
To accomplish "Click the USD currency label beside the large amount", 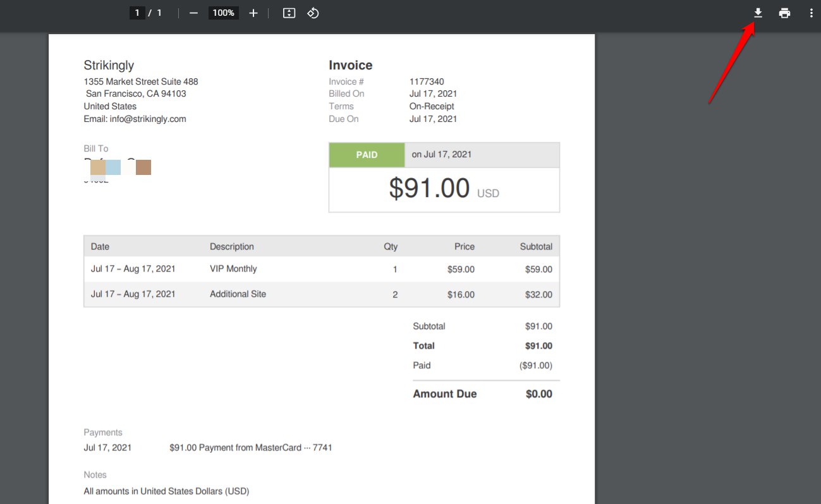I will (488, 193).
